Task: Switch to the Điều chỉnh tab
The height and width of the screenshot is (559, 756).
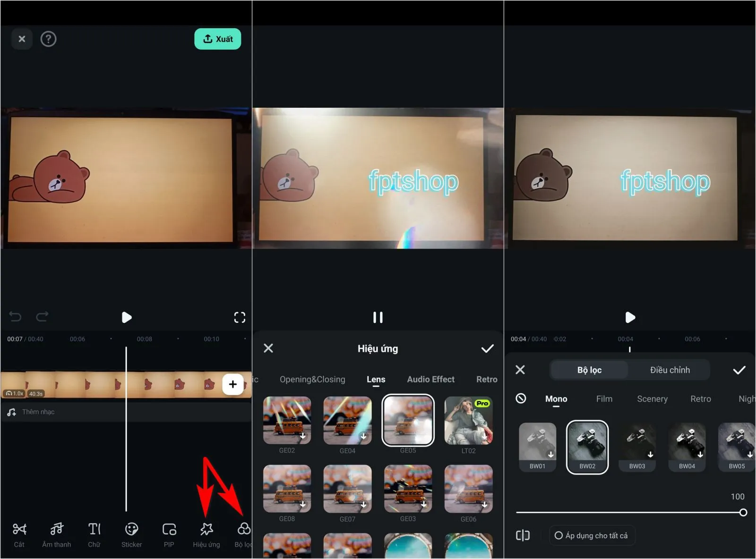Action: coord(670,370)
